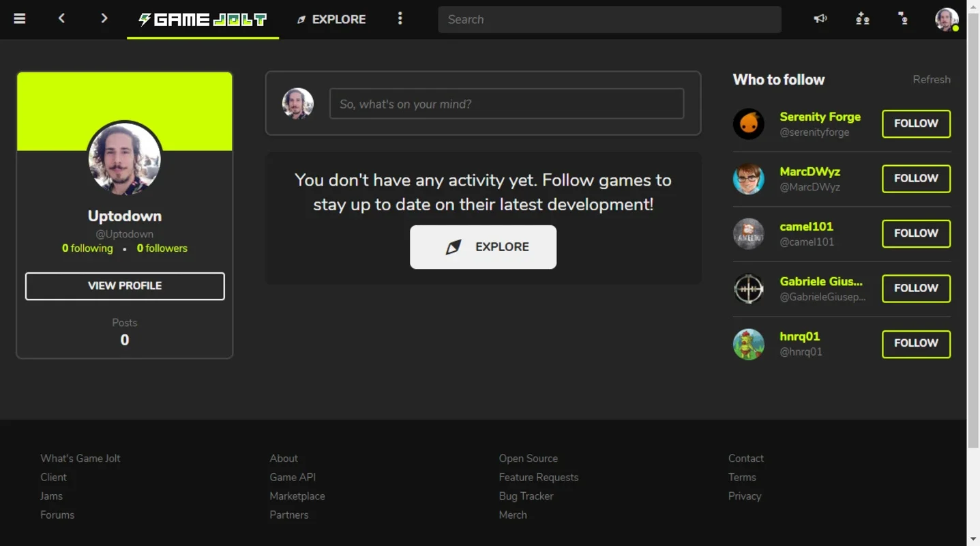Open Merch footer link
Viewport: 980px width, 546px height.
[513, 515]
